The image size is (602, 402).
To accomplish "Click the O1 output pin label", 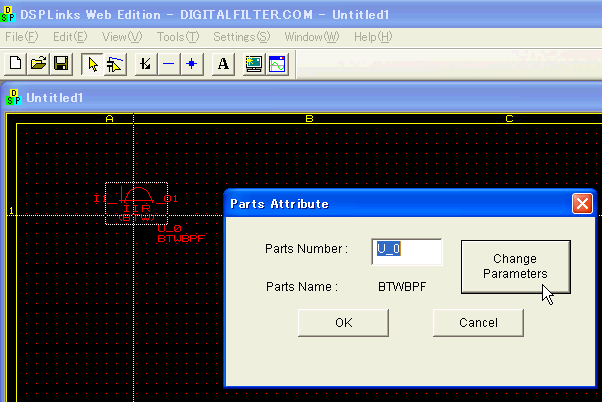I will point(171,199).
